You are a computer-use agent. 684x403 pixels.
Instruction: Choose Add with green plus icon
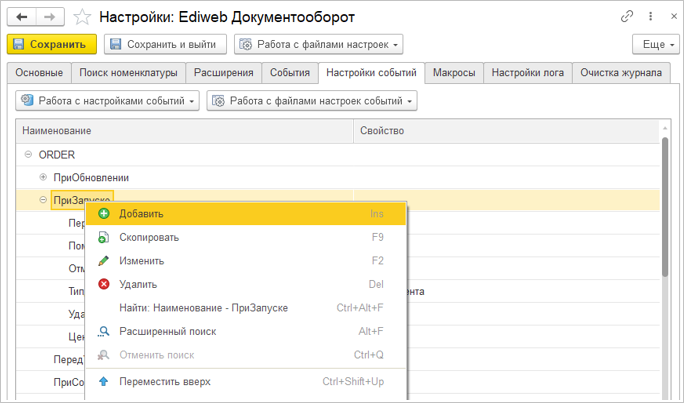pos(141,214)
